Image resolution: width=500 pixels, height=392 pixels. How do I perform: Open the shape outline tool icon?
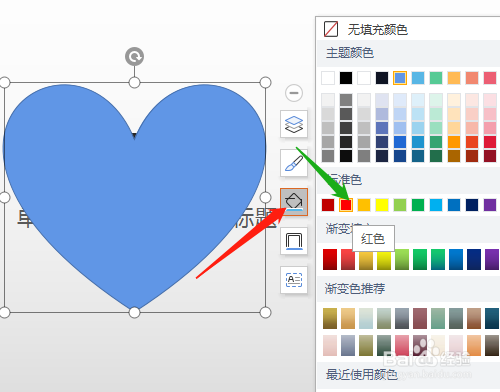[x=294, y=241]
